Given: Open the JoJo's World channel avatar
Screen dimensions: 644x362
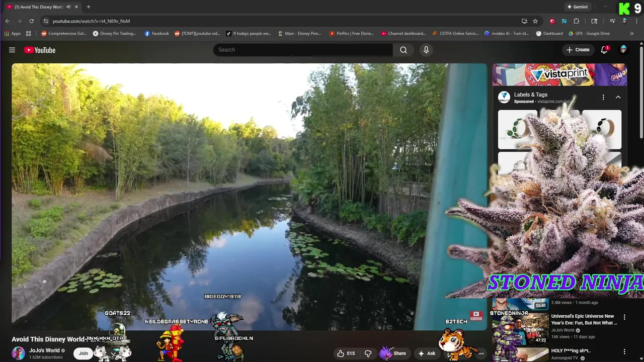Looking at the screenshot, I should click(19, 353).
